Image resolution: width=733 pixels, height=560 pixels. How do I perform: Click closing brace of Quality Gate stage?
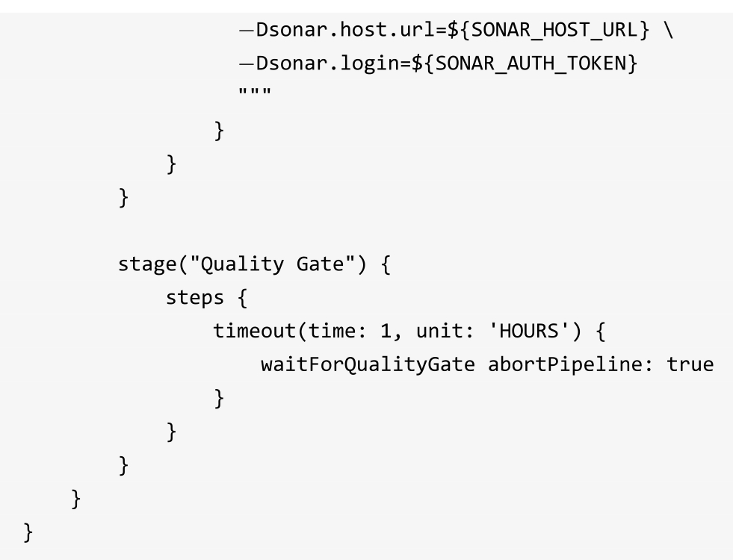pos(123,465)
